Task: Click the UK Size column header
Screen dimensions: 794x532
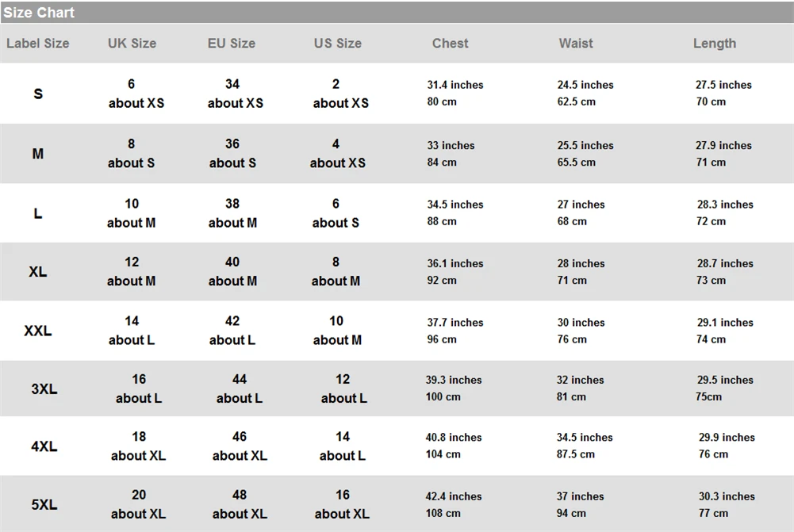Action: tap(132, 44)
